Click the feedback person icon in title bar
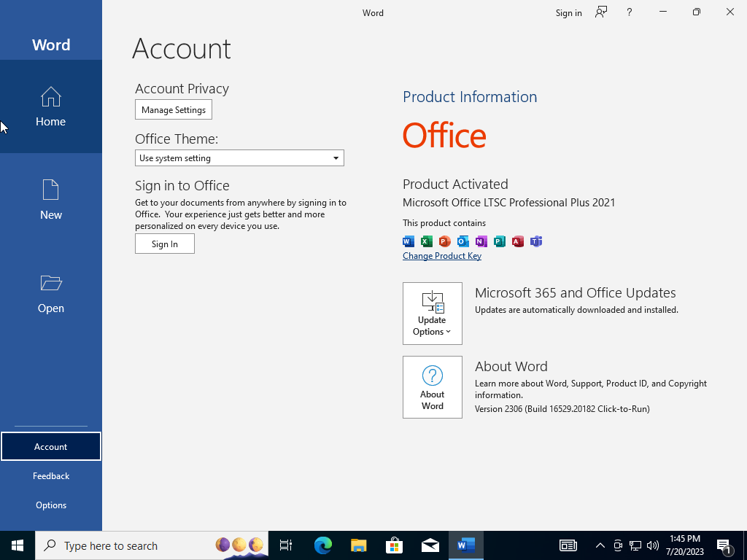Viewport: 747px width, 560px height. click(601, 12)
